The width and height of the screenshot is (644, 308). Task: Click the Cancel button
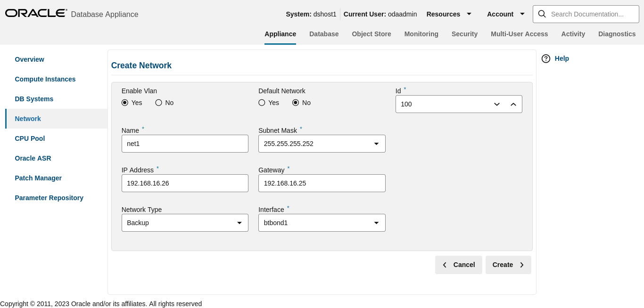458,265
